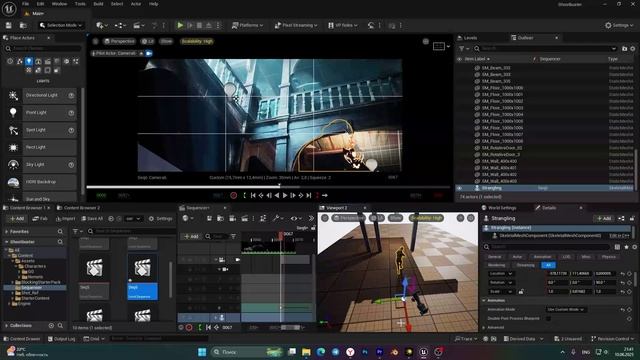640x360 pixels.
Task: Open editor Settings in top right
Action: [x=619, y=25]
